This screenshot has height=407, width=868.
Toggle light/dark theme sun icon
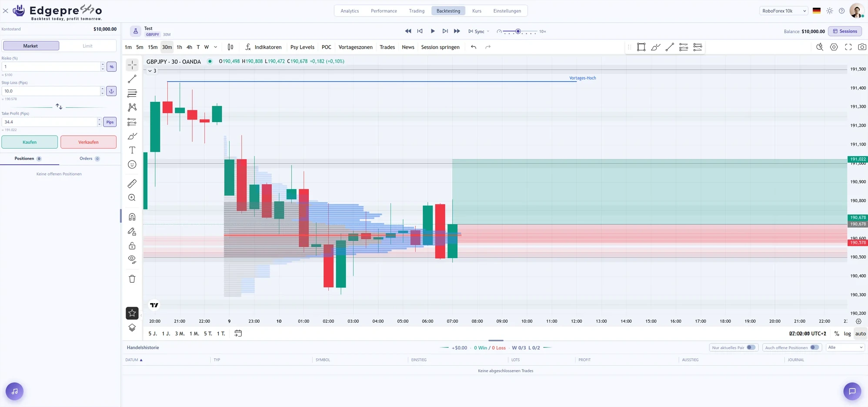(x=830, y=11)
